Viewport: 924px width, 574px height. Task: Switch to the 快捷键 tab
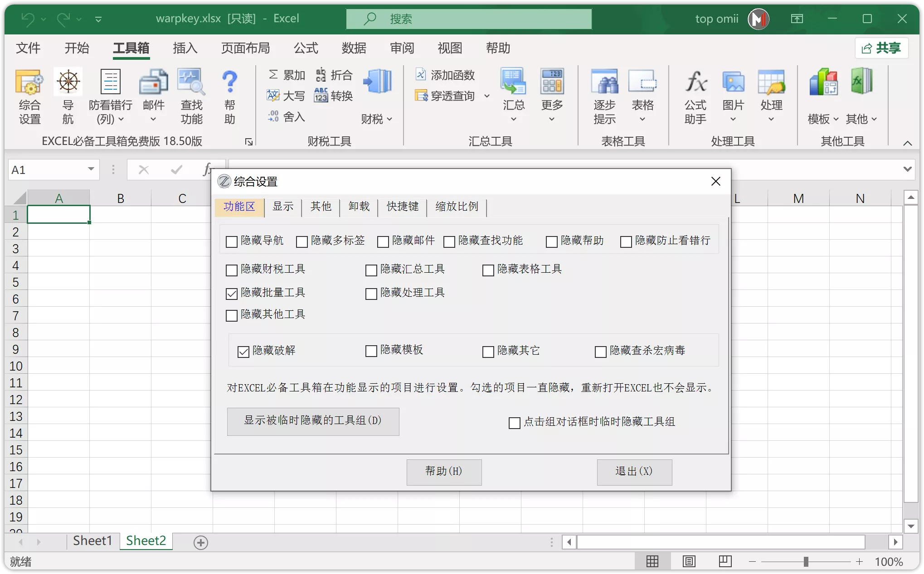(402, 207)
